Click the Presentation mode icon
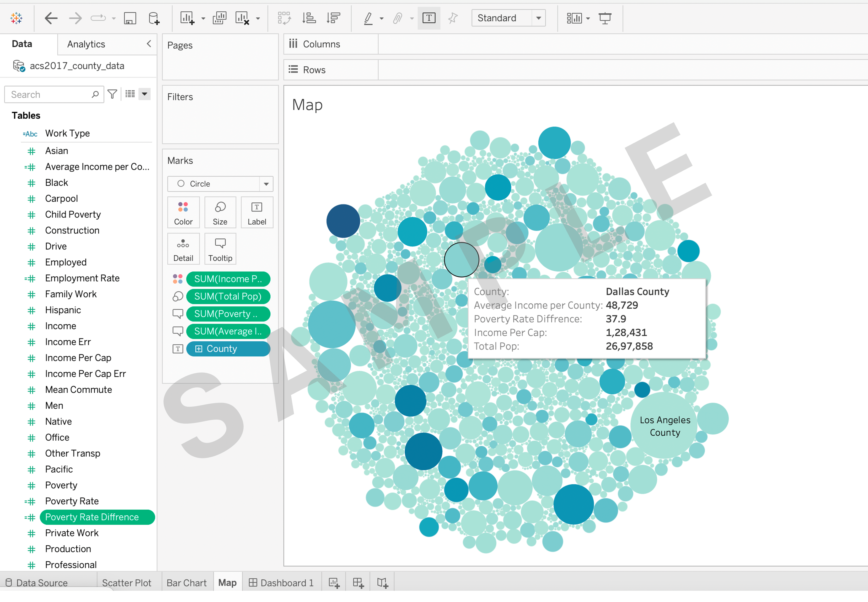Image resolution: width=868 pixels, height=602 pixels. [x=605, y=18]
